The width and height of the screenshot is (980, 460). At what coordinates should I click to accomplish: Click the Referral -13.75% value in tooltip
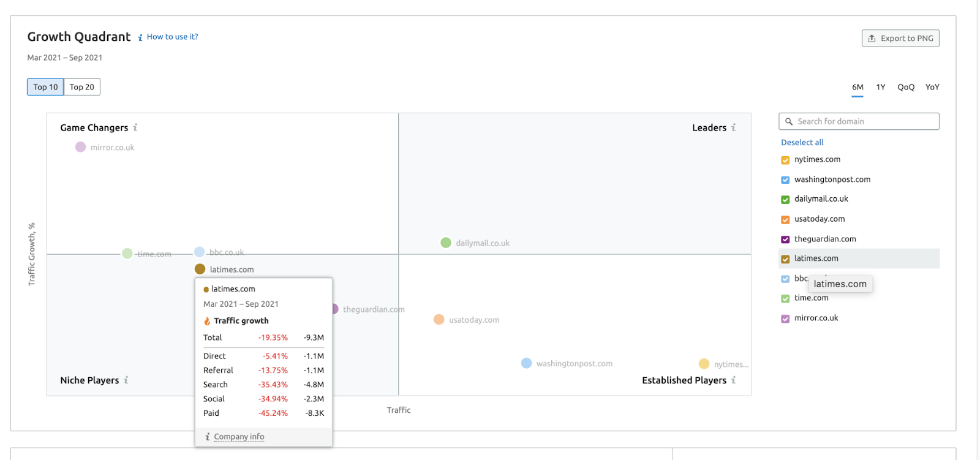273,371
